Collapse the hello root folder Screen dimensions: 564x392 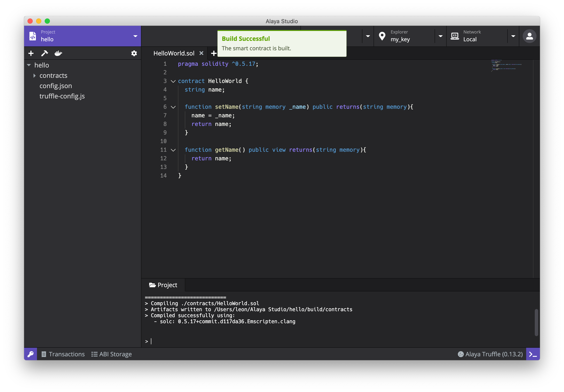(29, 65)
